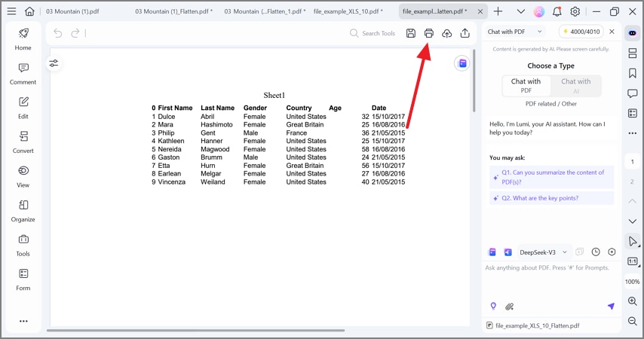Open the Edit tool
The width and height of the screenshot is (644, 339).
[23, 108]
